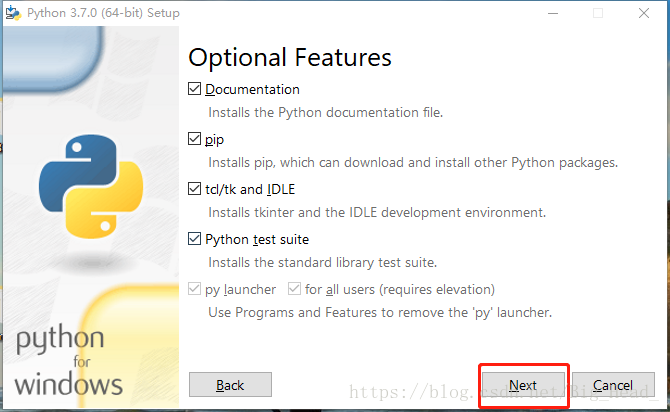Proceed by clicking the Next button
Screen dimensions: 670x412
pos(523,385)
